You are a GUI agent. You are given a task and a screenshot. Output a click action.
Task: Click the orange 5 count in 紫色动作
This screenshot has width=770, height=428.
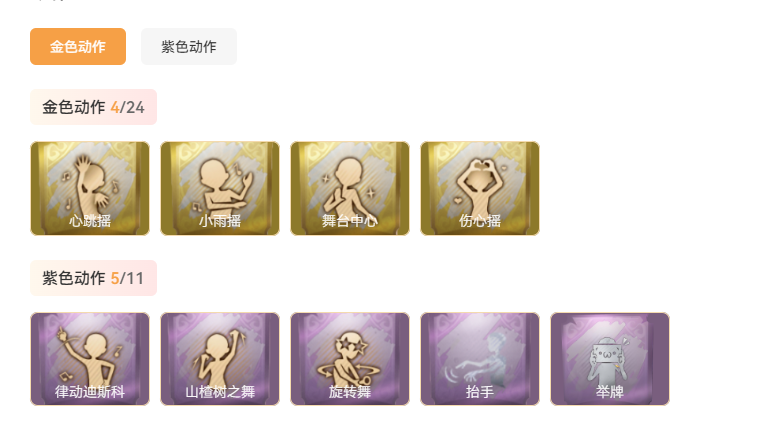(x=115, y=279)
